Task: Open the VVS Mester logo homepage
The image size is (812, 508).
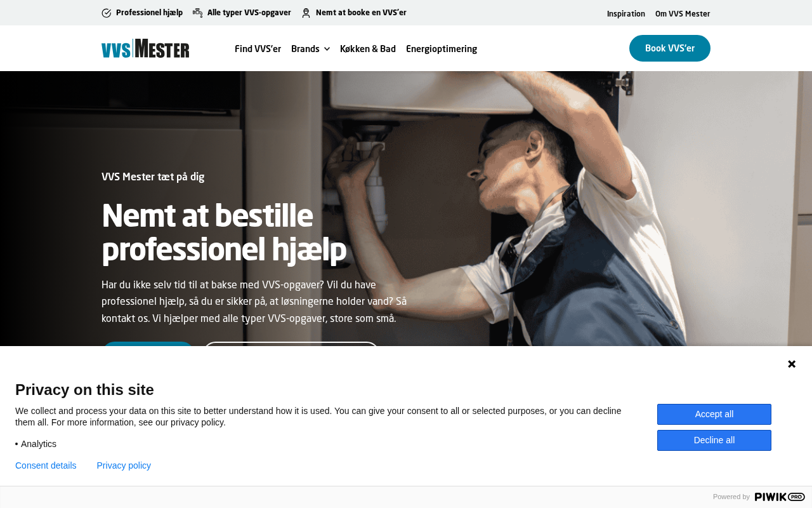Action: click(145, 48)
